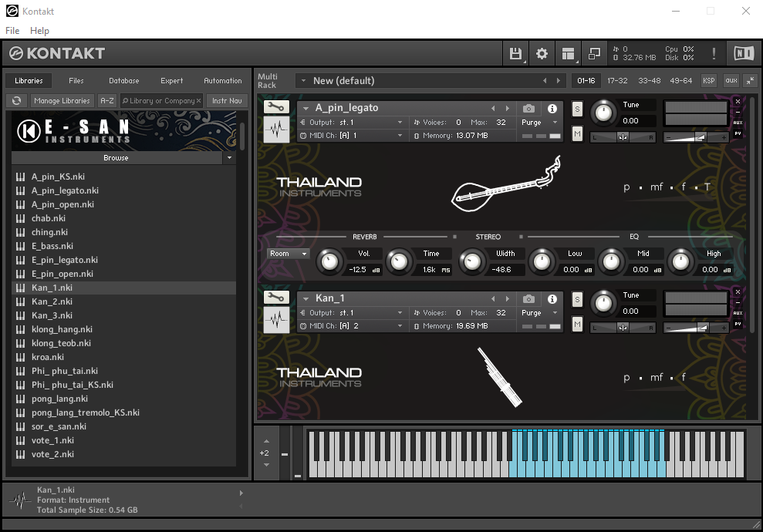Screen dimensions: 763x532
Task: Switch to the Database tab
Action: pyautogui.click(x=123, y=81)
